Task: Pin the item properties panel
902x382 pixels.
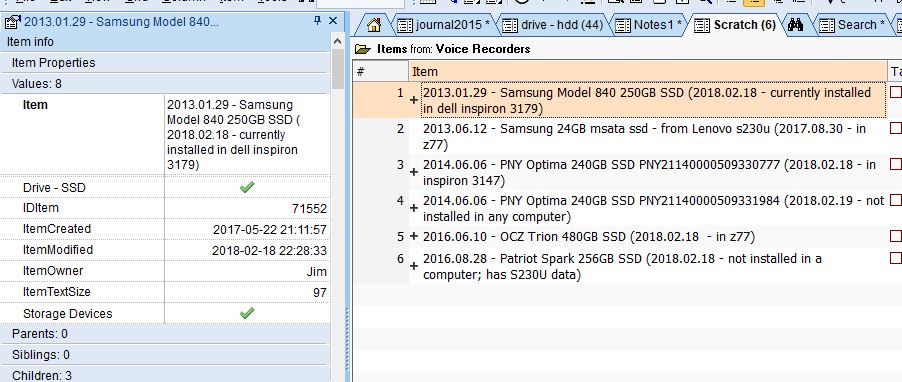Action: click(x=317, y=21)
